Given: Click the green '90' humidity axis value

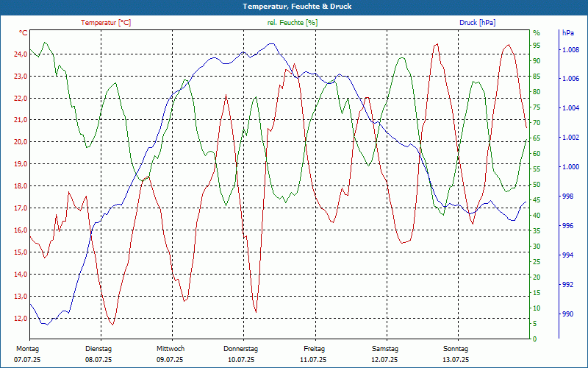Looking at the screenshot, I should (x=537, y=61).
